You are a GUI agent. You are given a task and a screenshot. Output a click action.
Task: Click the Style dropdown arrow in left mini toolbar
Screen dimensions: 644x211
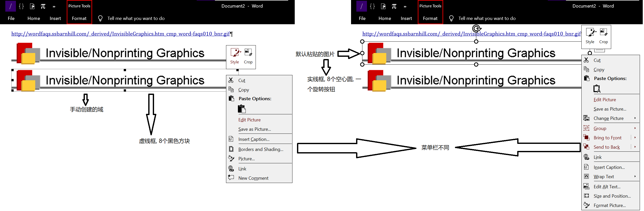click(241, 52)
